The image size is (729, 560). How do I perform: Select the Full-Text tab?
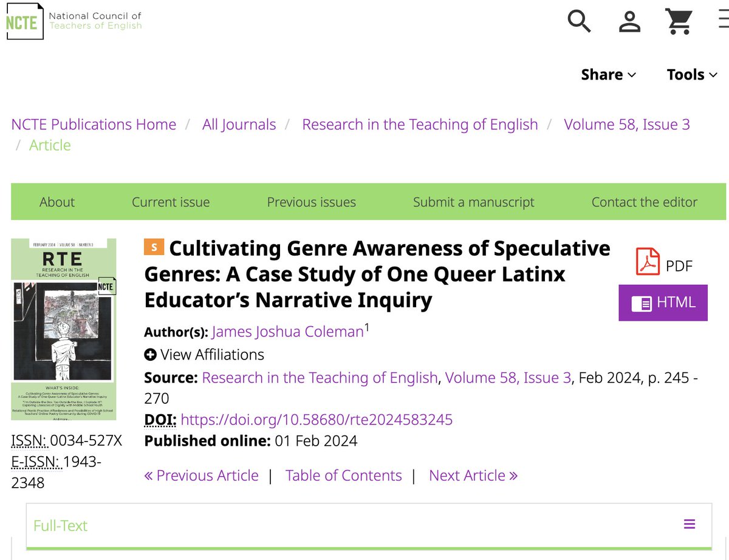pos(61,525)
